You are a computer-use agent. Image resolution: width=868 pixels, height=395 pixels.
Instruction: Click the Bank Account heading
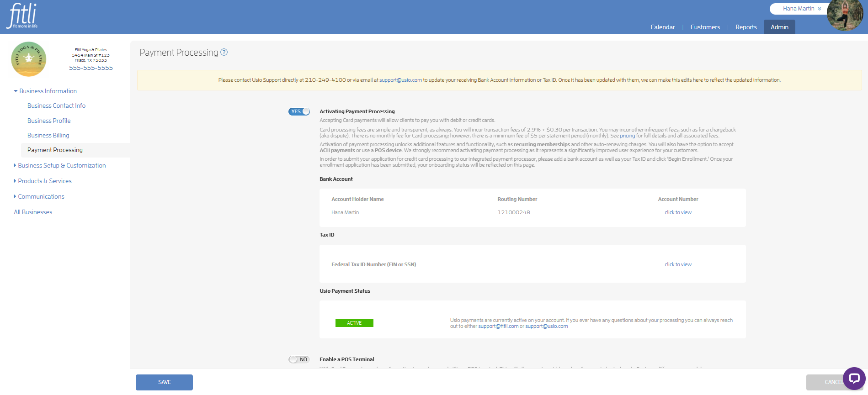tap(336, 179)
